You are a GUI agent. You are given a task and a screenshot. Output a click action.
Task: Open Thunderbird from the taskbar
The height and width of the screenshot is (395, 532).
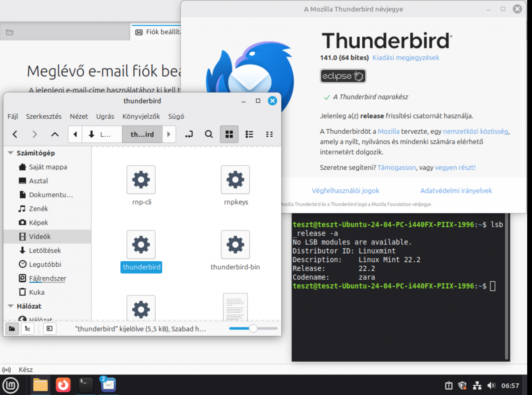click(108, 385)
